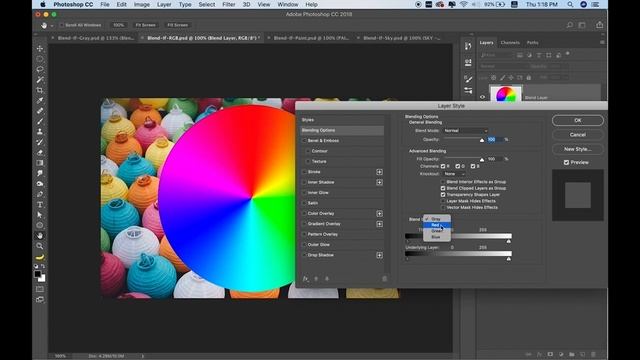Choose Blue from Blend If list
640x360 pixels.
pos(437,237)
